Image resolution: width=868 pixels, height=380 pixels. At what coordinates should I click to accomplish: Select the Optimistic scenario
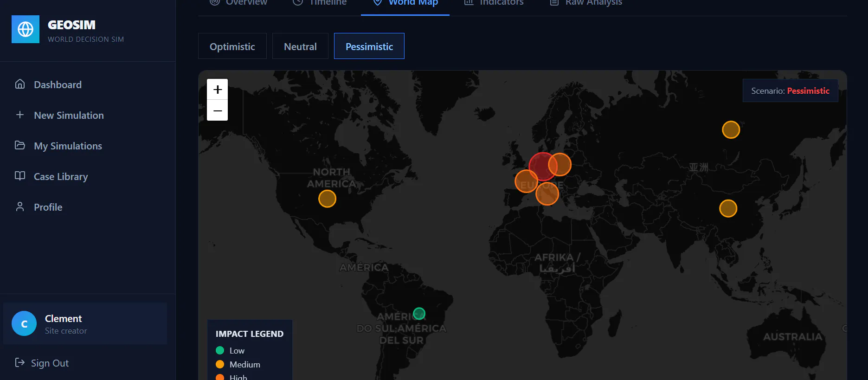pyautogui.click(x=232, y=46)
